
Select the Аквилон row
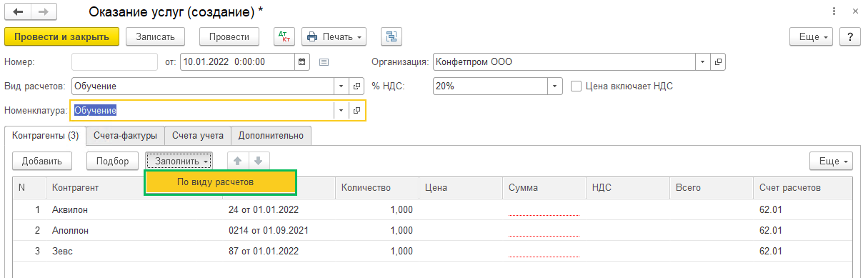[433, 210]
